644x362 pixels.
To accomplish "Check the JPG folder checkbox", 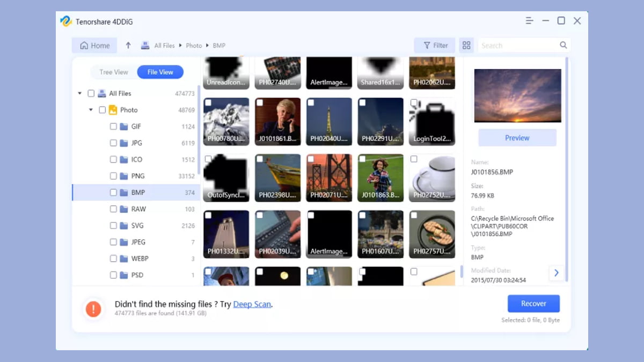I will pyautogui.click(x=113, y=143).
